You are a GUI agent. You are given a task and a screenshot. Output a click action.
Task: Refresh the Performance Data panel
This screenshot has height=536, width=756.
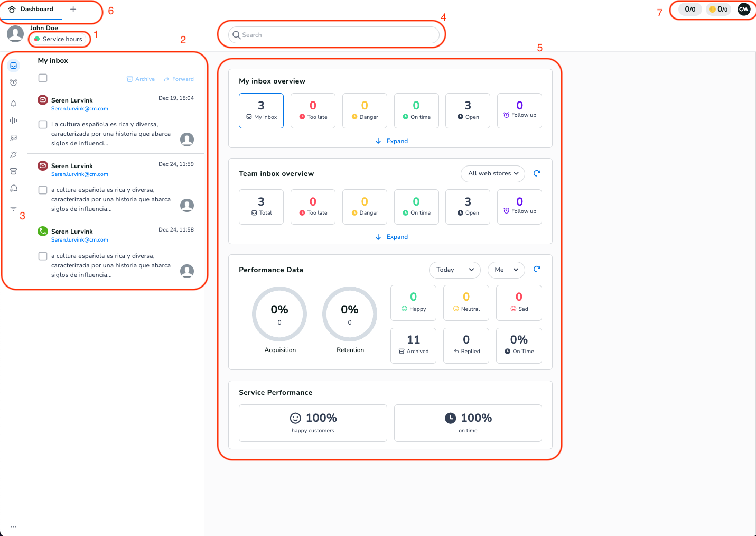pos(537,269)
